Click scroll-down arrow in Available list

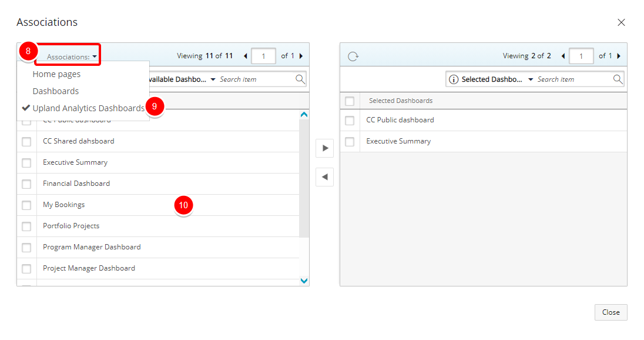304,281
